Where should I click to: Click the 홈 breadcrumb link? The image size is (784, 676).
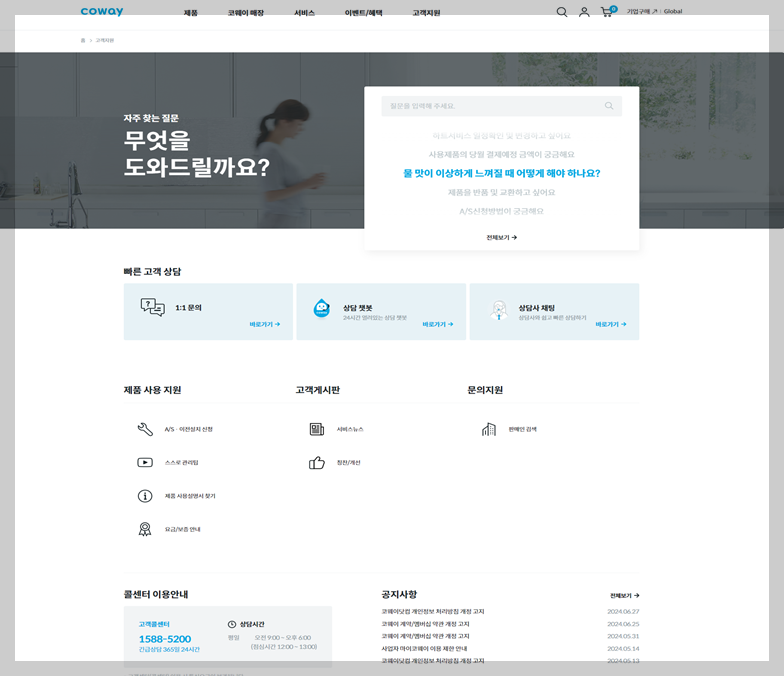click(83, 40)
